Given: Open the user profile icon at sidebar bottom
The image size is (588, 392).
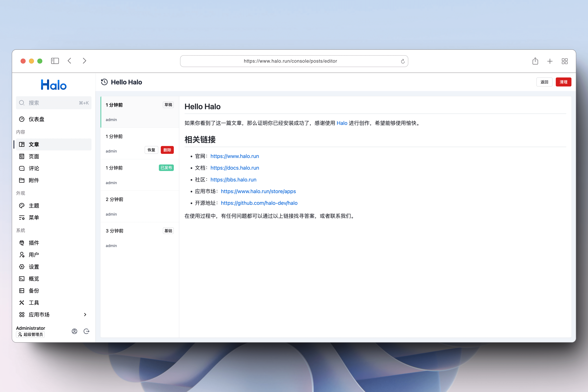Looking at the screenshot, I should coord(75,331).
